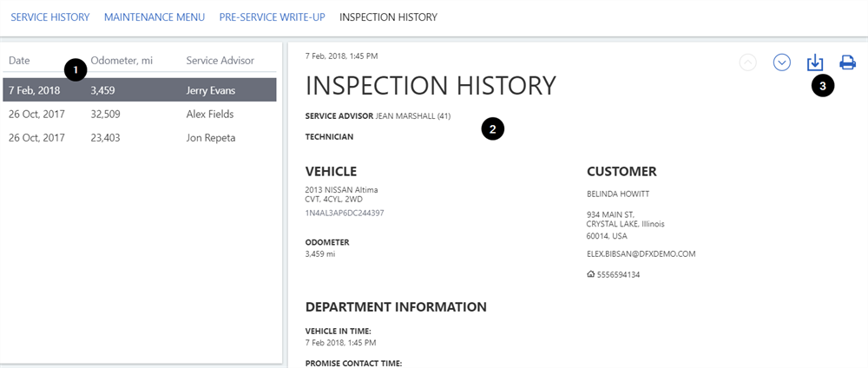Choose the Jon Repeta inspection record
868x368 pixels.
[x=139, y=138]
